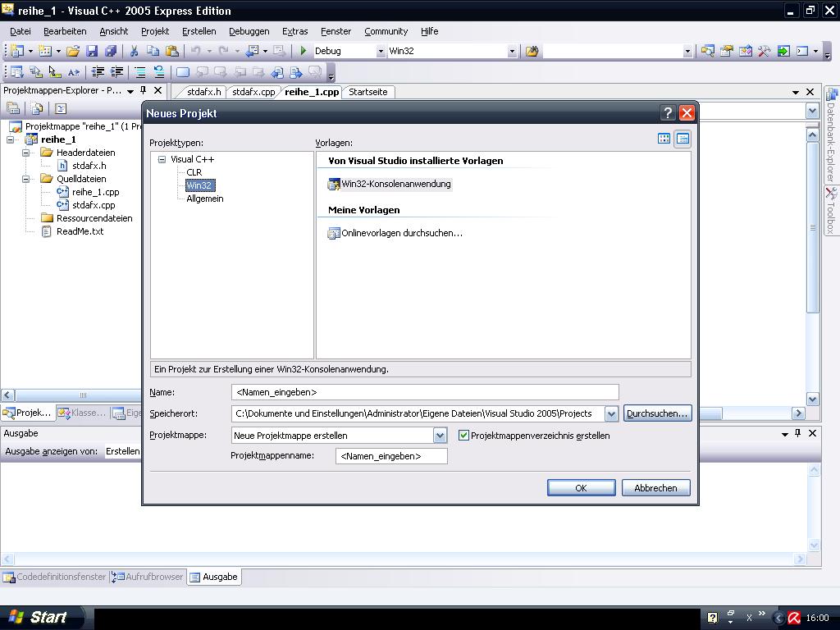840x630 pixels.
Task: Collapse the Visual C++ project type node
Action: pos(162,159)
